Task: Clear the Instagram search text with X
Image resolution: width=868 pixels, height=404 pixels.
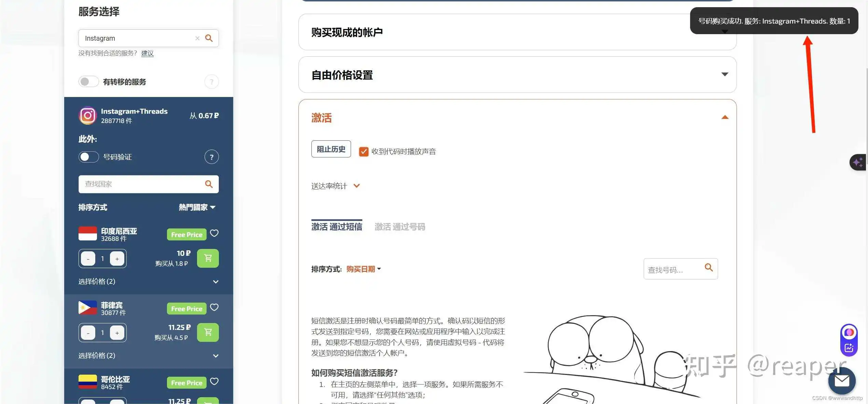Action: 197,38
